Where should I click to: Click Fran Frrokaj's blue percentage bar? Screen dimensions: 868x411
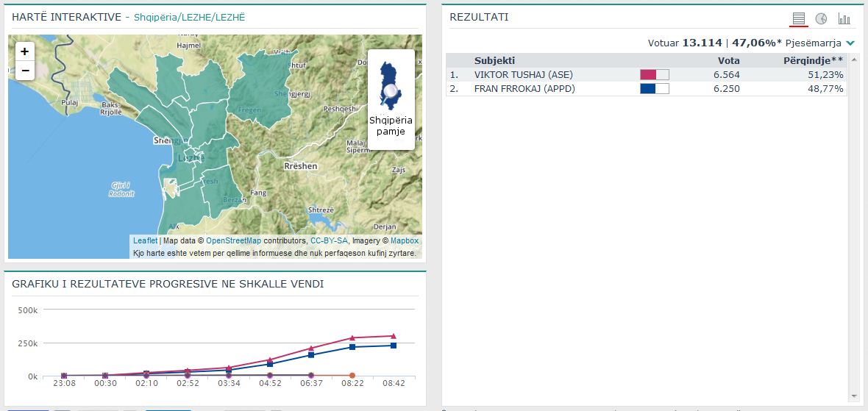pyautogui.click(x=654, y=88)
